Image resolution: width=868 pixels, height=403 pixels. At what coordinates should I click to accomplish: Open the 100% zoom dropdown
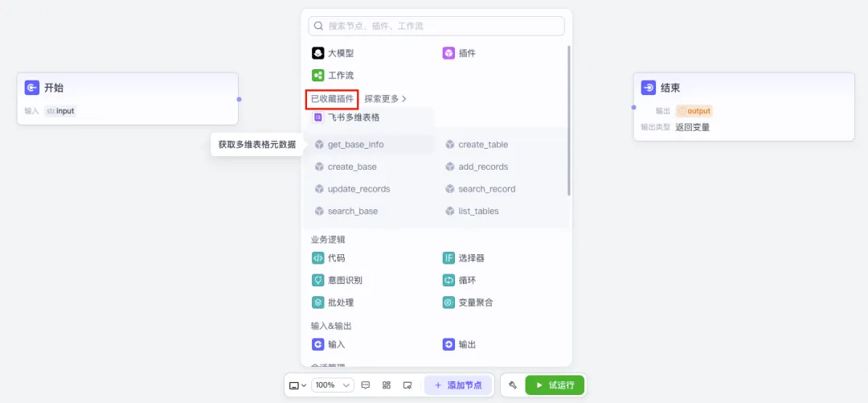333,385
